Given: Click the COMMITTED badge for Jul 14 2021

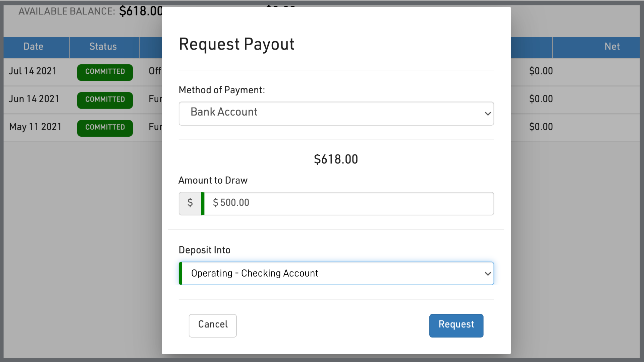Looking at the screenshot, I should pyautogui.click(x=105, y=72).
